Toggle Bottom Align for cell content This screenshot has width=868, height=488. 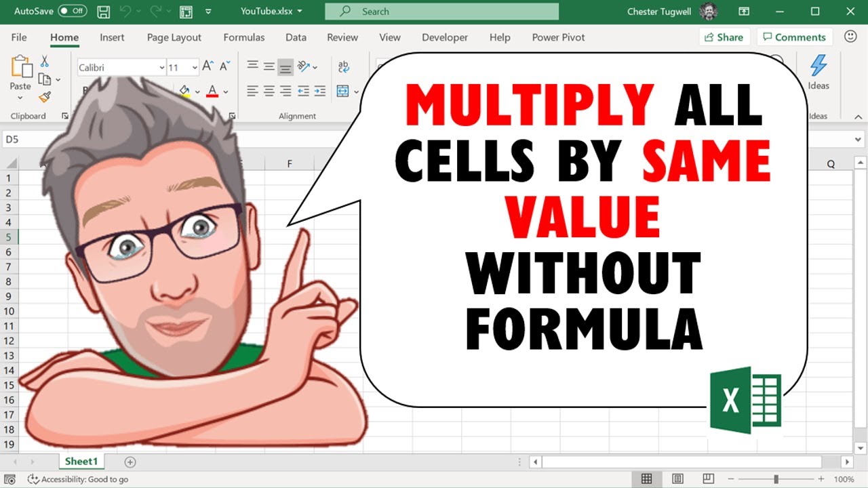pyautogui.click(x=285, y=66)
